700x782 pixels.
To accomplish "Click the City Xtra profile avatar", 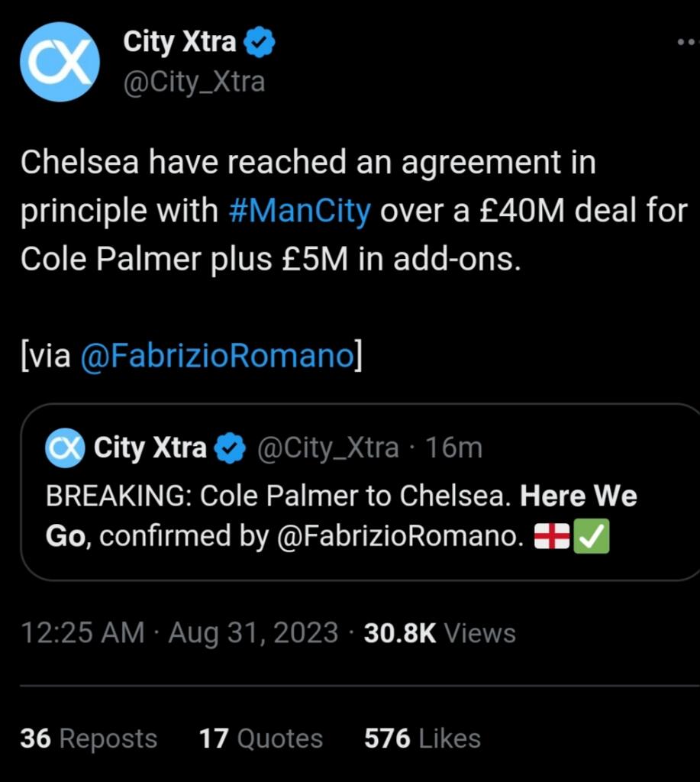I will coord(60,61).
